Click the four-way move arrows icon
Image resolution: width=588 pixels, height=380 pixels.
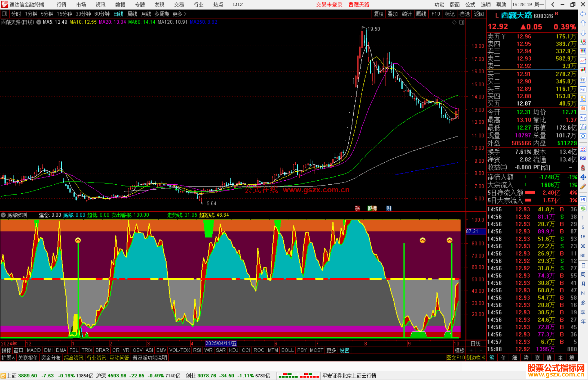[x=583, y=177]
